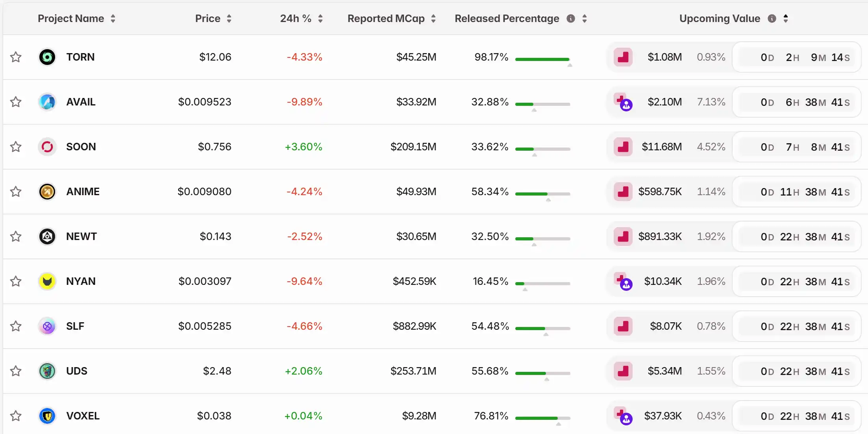Toggle the star for ANIME watchlist

pyautogui.click(x=16, y=192)
